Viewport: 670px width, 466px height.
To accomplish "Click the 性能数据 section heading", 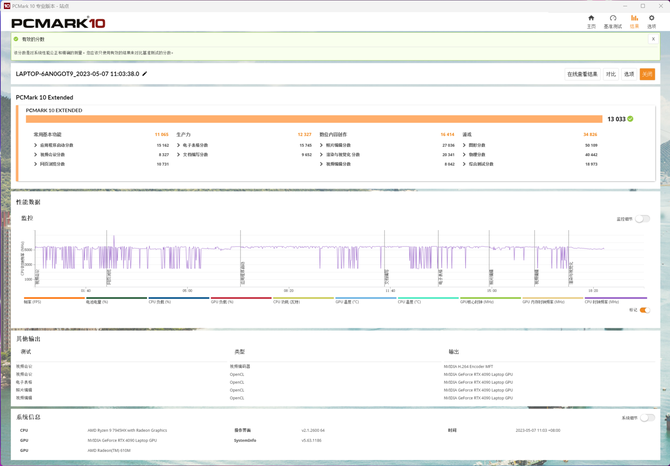I will point(28,202).
